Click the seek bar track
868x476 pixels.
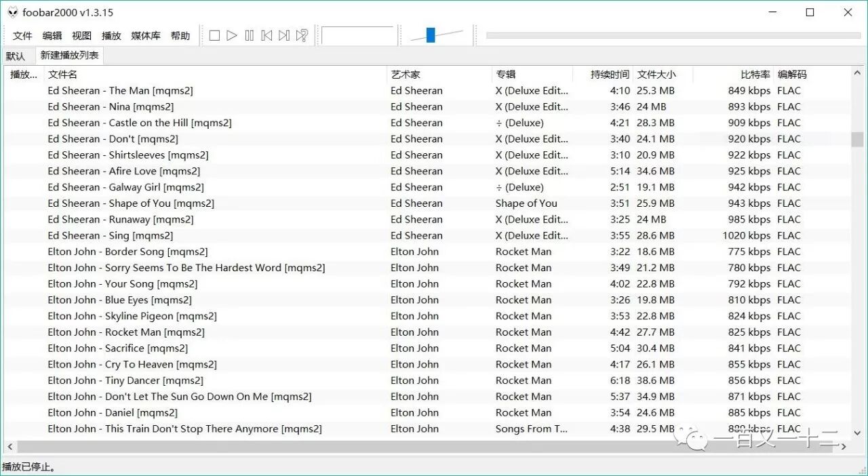(673, 35)
